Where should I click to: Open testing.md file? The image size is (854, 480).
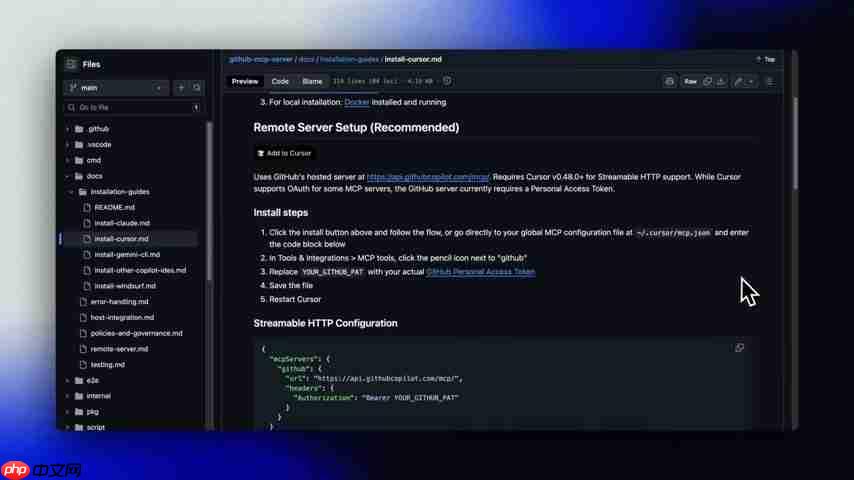107,365
